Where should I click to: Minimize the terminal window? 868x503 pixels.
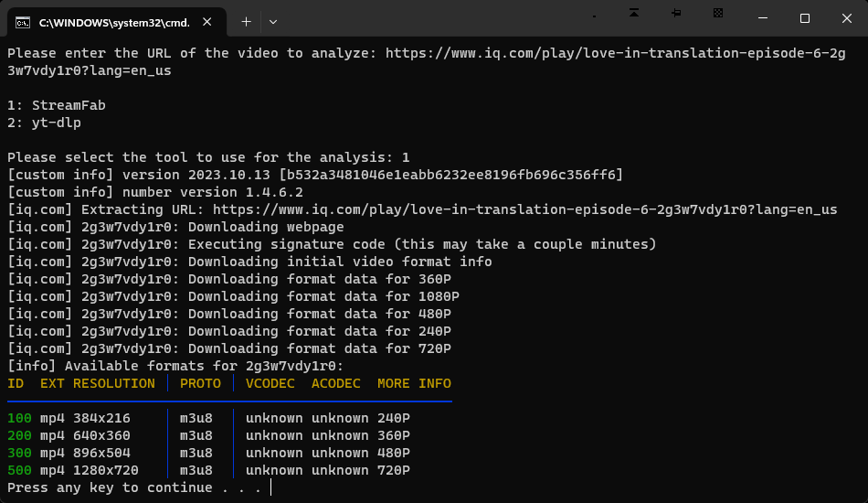[x=763, y=18]
